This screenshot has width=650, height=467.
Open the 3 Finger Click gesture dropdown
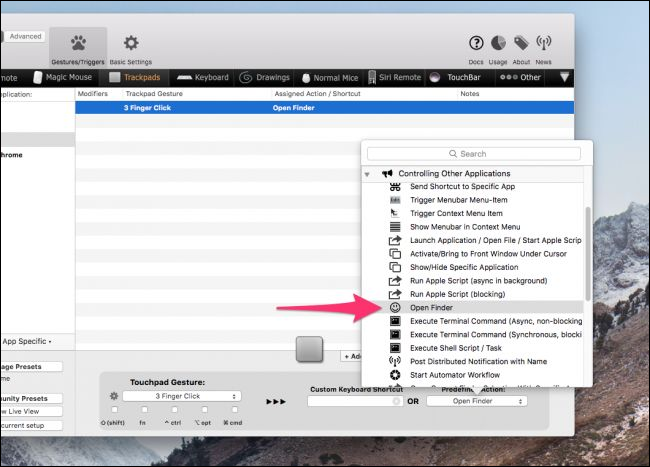(182, 396)
